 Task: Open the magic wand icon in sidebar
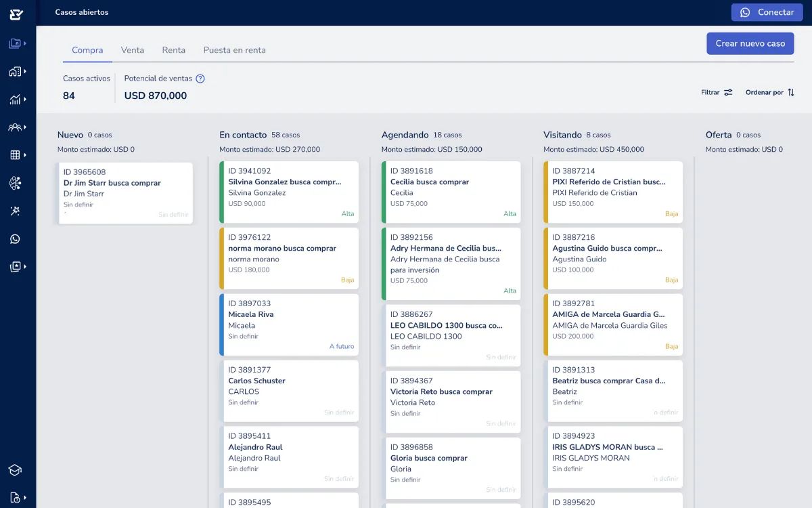tap(15, 211)
